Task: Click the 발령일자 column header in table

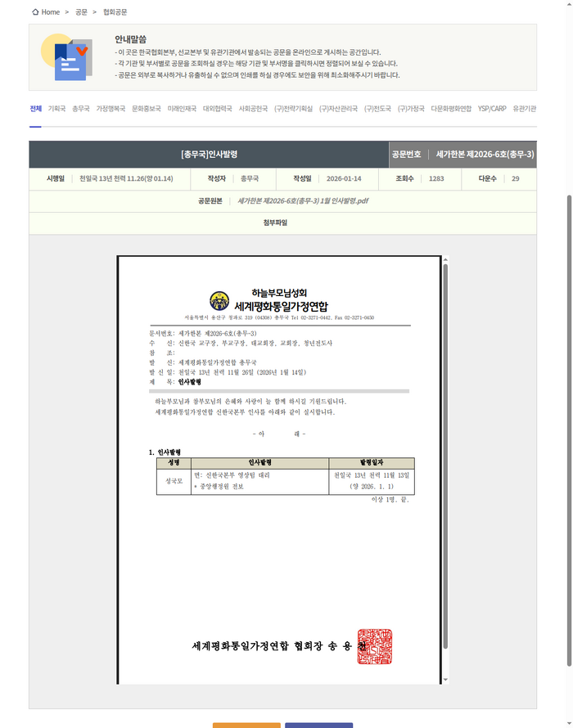Action: pyautogui.click(x=372, y=463)
